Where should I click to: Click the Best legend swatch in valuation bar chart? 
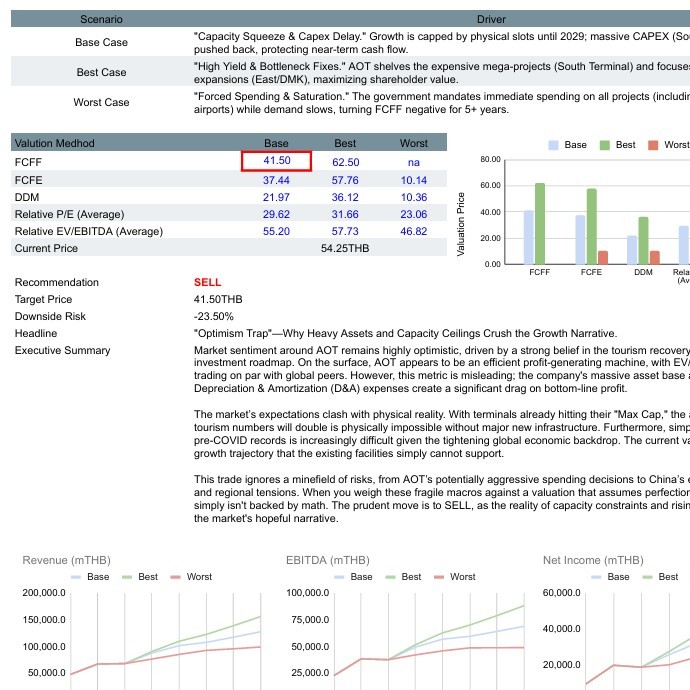point(605,145)
